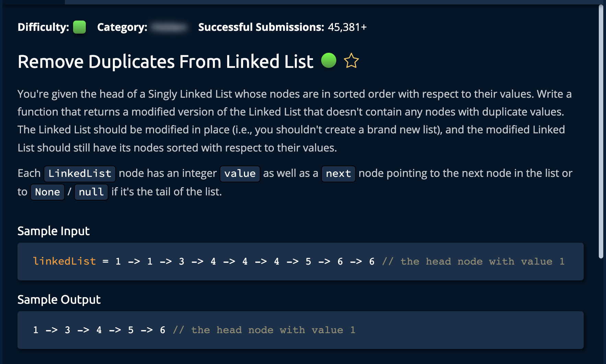Click the Category label

pyautogui.click(x=122, y=27)
